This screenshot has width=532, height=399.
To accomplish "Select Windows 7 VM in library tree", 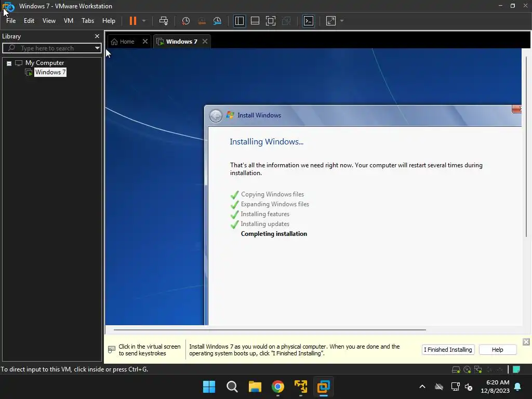I will (50, 72).
